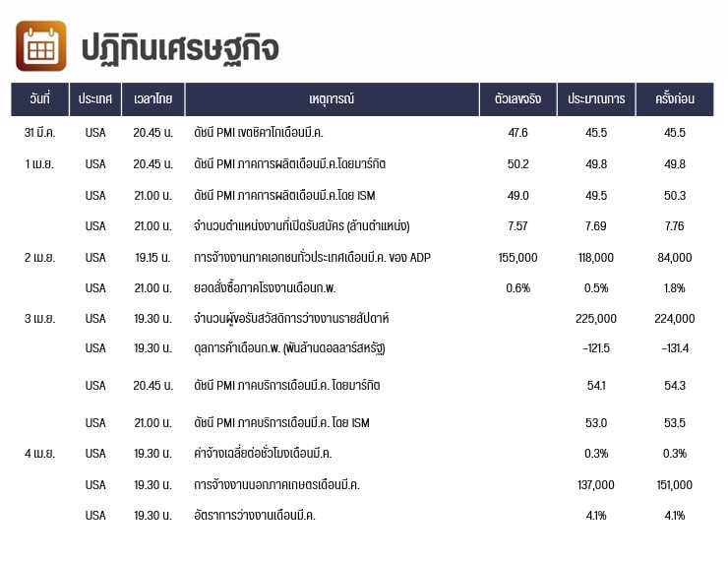728x561 pixels.
Task: Open the ADP private employment event row
Action: point(313,258)
